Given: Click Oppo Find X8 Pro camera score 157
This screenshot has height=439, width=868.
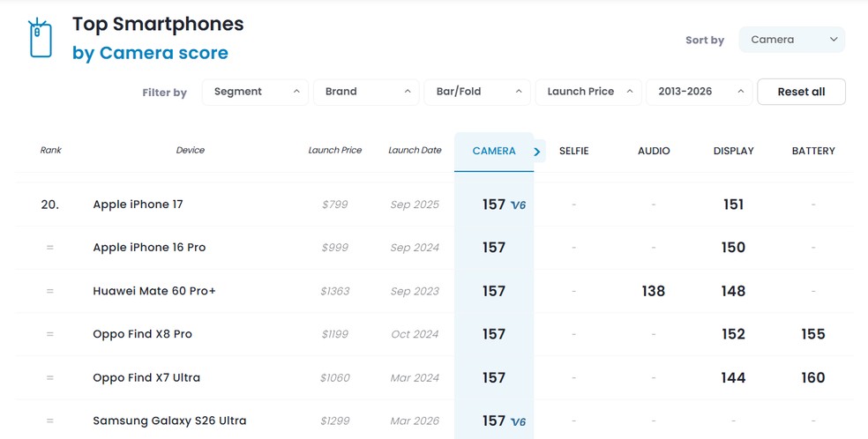Looking at the screenshot, I should pos(494,334).
